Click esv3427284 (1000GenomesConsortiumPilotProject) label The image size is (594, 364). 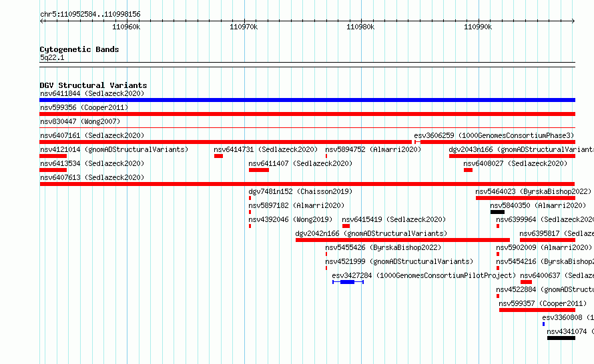click(424, 275)
